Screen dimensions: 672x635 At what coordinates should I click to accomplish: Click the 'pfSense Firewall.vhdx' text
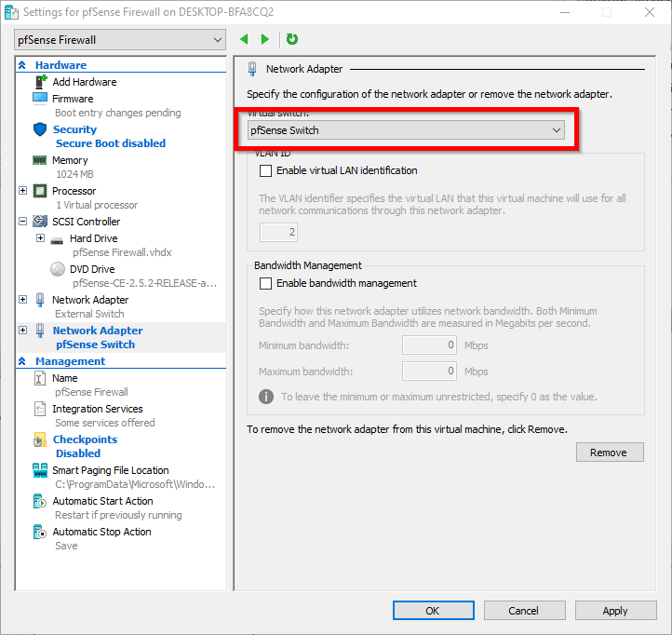click(122, 252)
